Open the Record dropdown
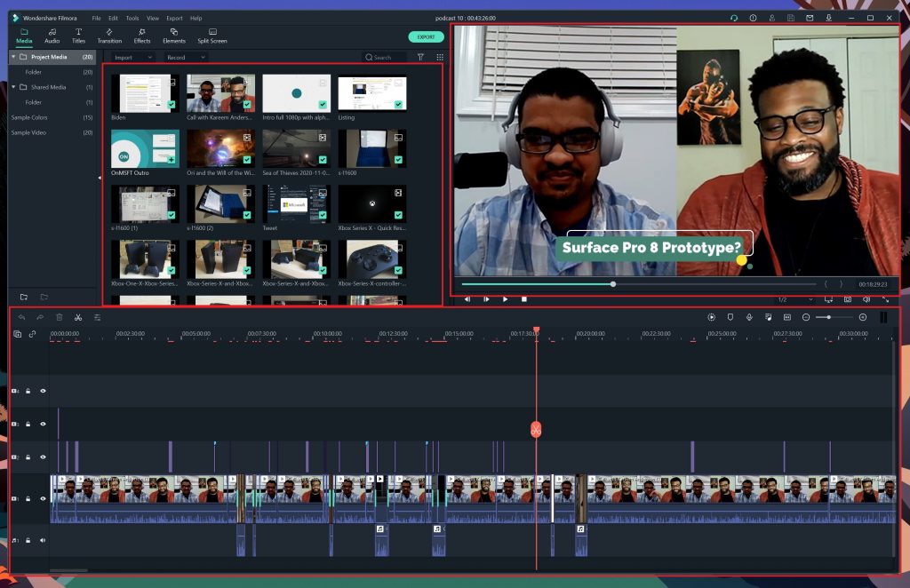Screen dimensions: 910x588 [186, 58]
